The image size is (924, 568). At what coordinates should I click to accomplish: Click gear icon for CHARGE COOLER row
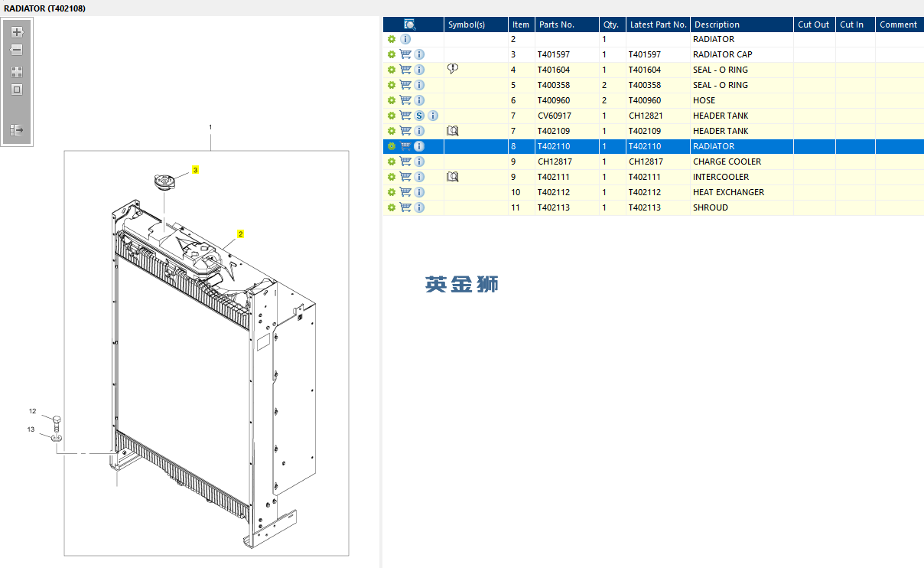[392, 162]
